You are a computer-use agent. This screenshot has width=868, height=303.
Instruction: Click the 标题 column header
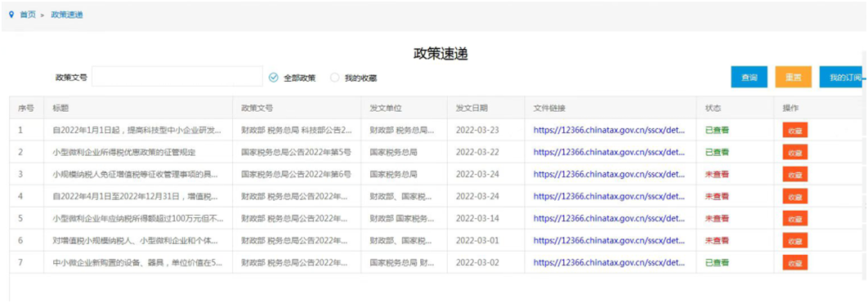tap(138, 108)
